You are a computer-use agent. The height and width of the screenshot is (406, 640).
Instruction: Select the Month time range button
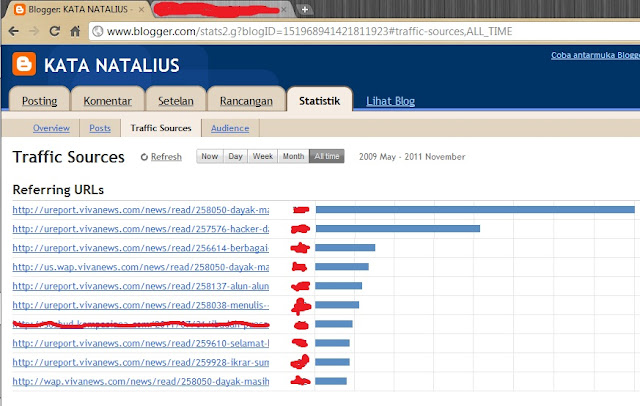(293, 156)
